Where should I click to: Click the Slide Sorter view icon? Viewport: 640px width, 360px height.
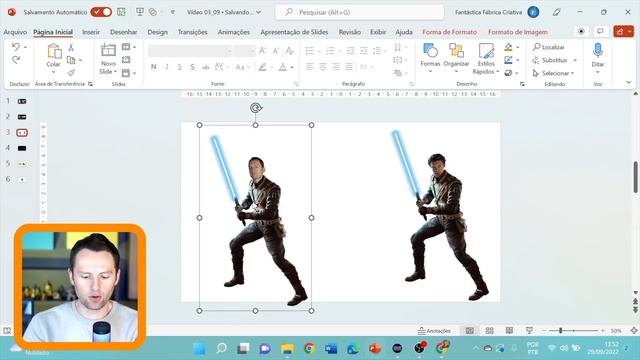pyautogui.click(x=489, y=331)
